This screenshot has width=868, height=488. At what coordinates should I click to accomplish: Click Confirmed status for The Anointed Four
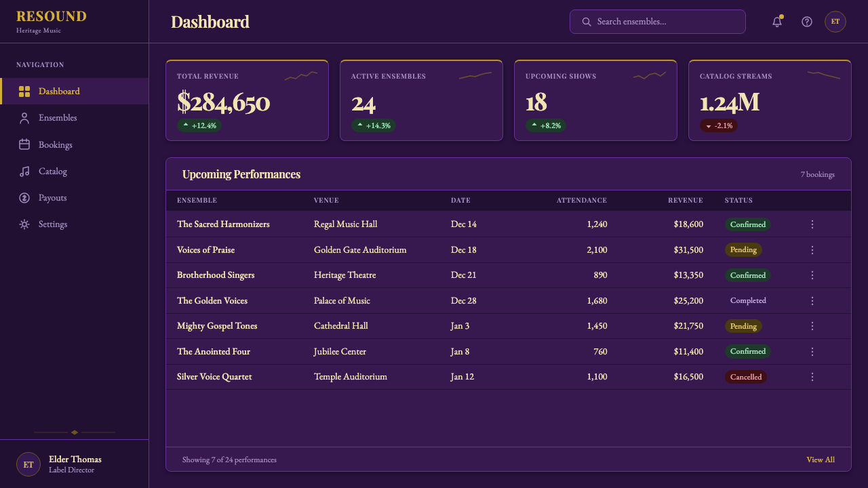tap(748, 352)
